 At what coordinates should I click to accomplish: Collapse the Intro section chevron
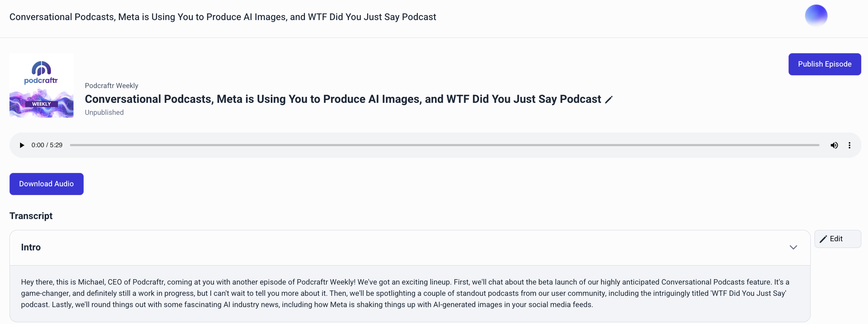tap(793, 247)
